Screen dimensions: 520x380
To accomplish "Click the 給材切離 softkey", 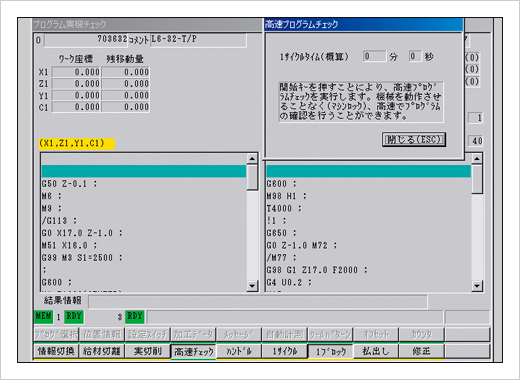I will click(x=102, y=351).
